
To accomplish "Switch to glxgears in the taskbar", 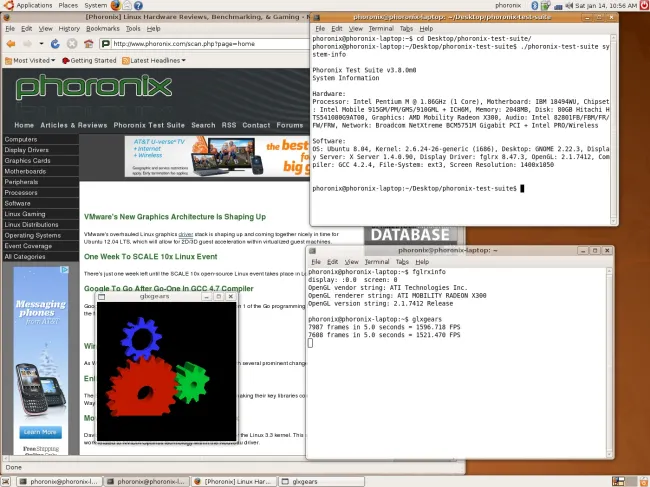I will click(322, 481).
